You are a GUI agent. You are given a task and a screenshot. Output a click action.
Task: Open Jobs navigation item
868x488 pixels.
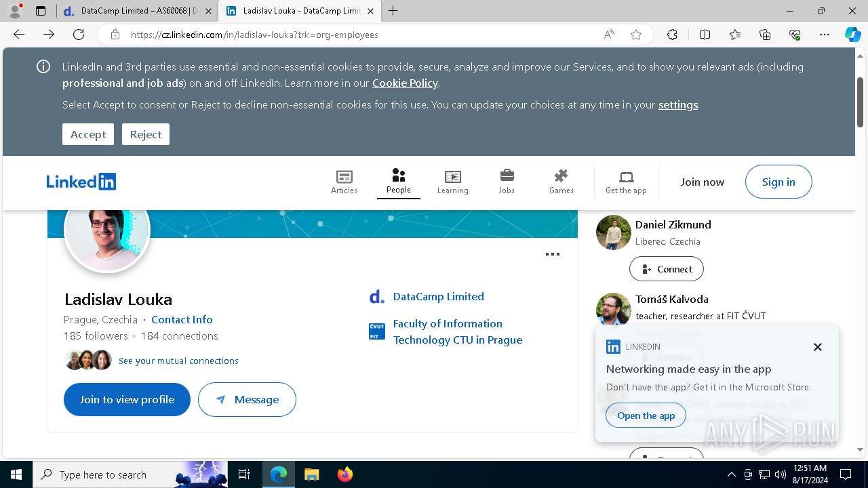click(x=507, y=182)
